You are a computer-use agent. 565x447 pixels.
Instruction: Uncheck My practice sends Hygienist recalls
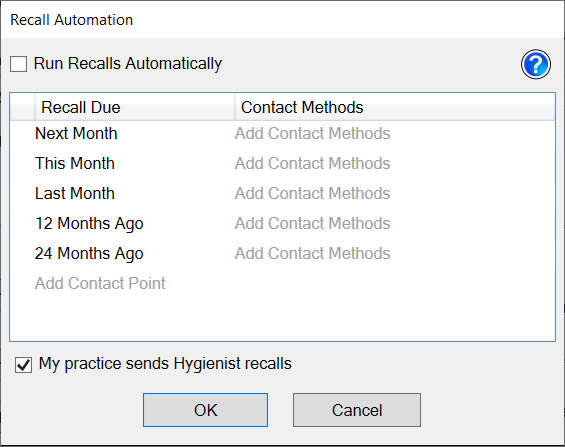[x=23, y=365]
